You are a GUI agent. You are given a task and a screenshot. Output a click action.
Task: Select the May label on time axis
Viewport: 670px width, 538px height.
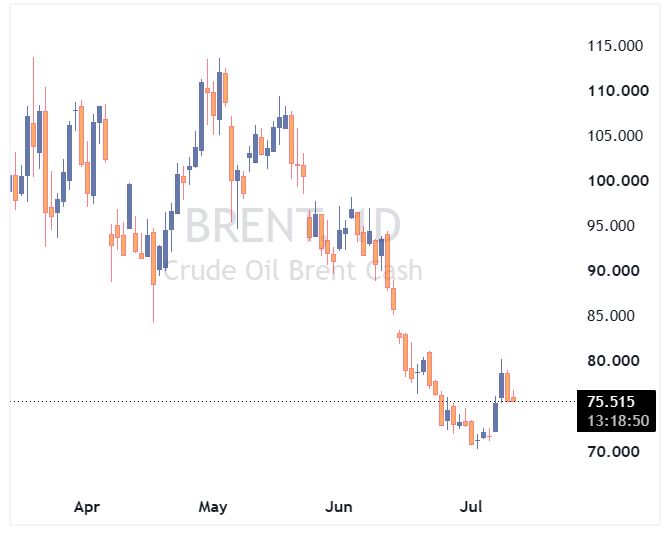(x=213, y=507)
